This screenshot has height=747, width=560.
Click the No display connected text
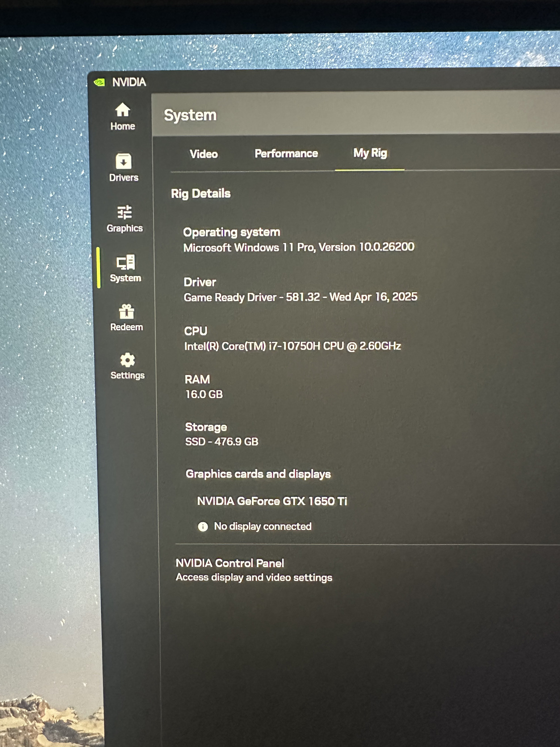pyautogui.click(x=263, y=526)
